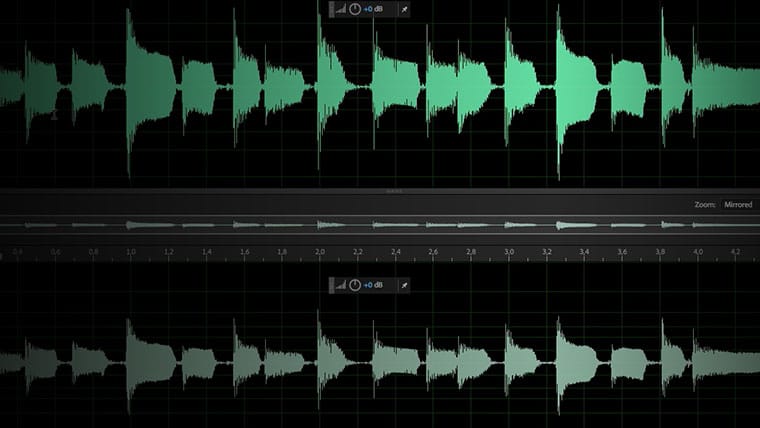760x428 pixels.
Task: Click the +0 dB value in the top HUD
Action: [373, 9]
